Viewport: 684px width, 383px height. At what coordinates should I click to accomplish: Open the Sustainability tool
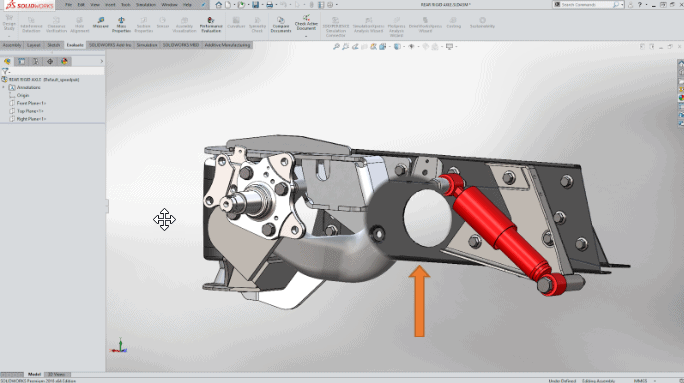click(x=482, y=23)
